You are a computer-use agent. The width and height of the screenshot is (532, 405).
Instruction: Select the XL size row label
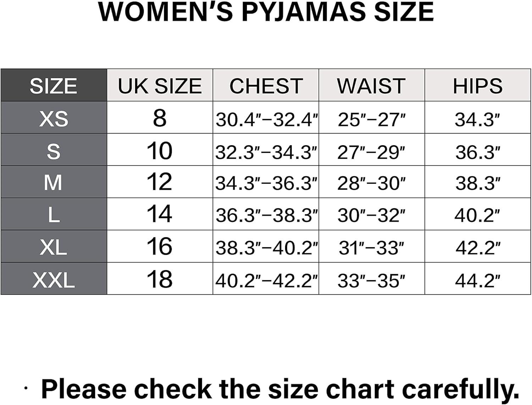pyautogui.click(x=54, y=247)
